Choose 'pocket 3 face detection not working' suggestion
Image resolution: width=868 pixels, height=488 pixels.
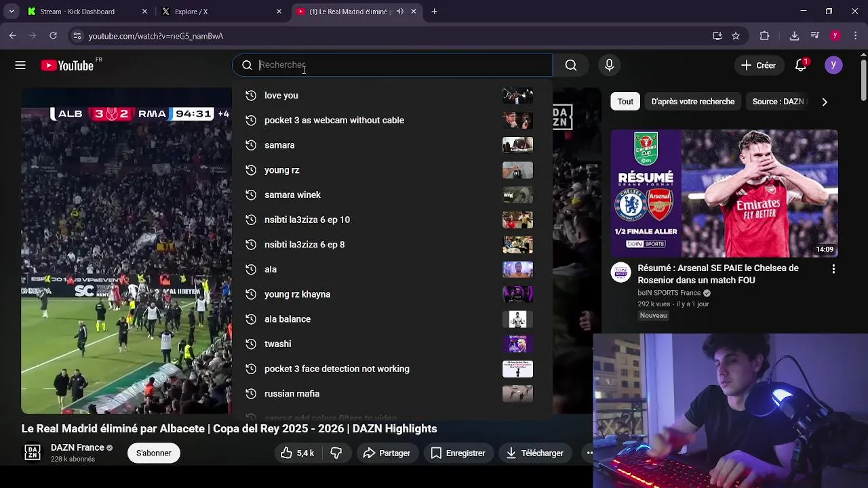392,369
